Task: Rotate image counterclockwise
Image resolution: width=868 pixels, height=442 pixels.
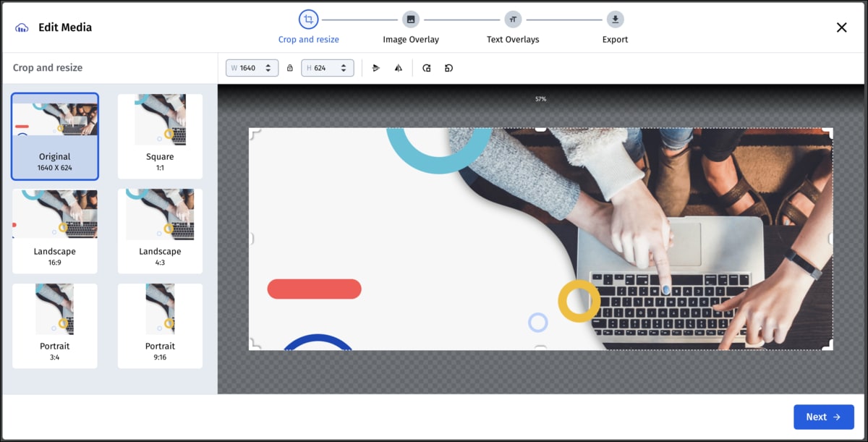Action: point(448,68)
